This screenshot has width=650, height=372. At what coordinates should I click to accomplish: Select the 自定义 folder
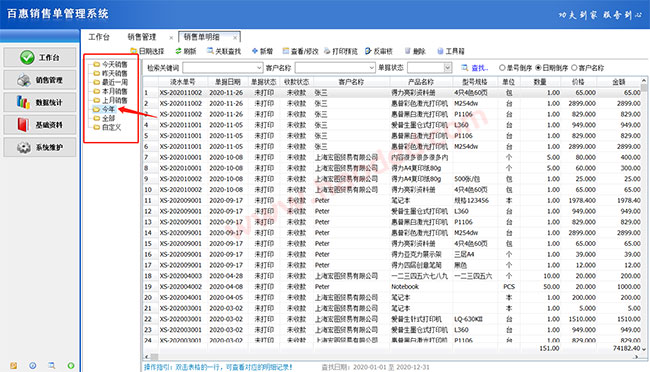[107, 127]
